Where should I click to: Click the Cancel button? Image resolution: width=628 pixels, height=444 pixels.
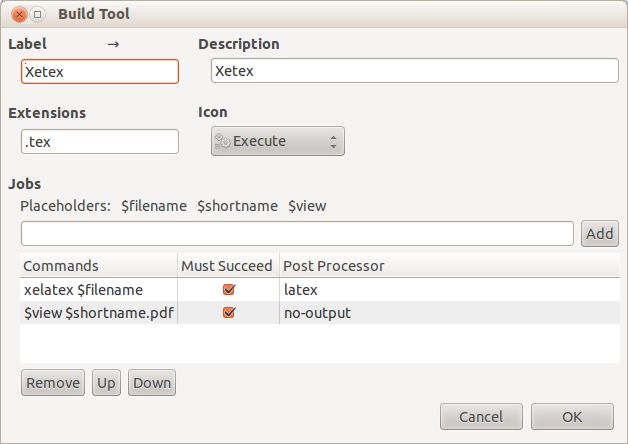[481, 417]
